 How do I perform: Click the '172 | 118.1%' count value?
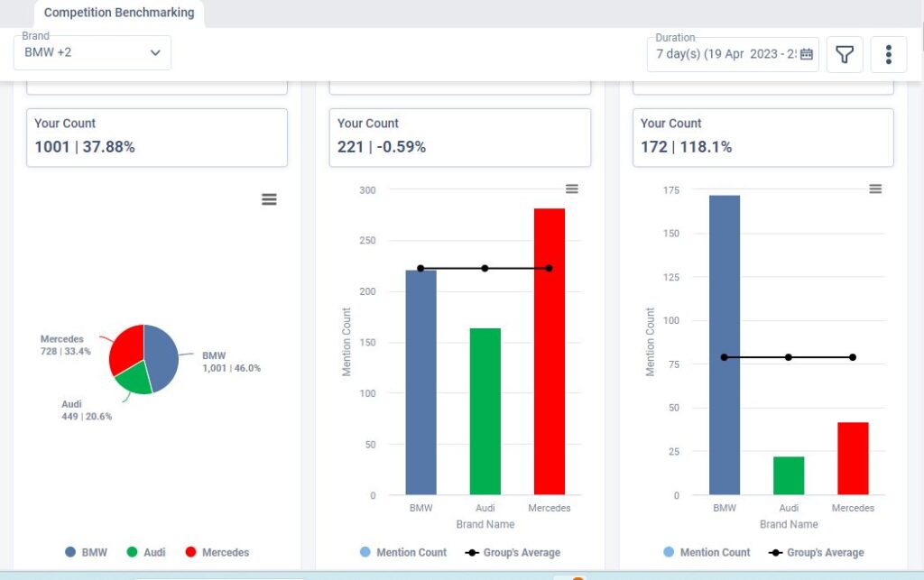pyautogui.click(x=686, y=147)
